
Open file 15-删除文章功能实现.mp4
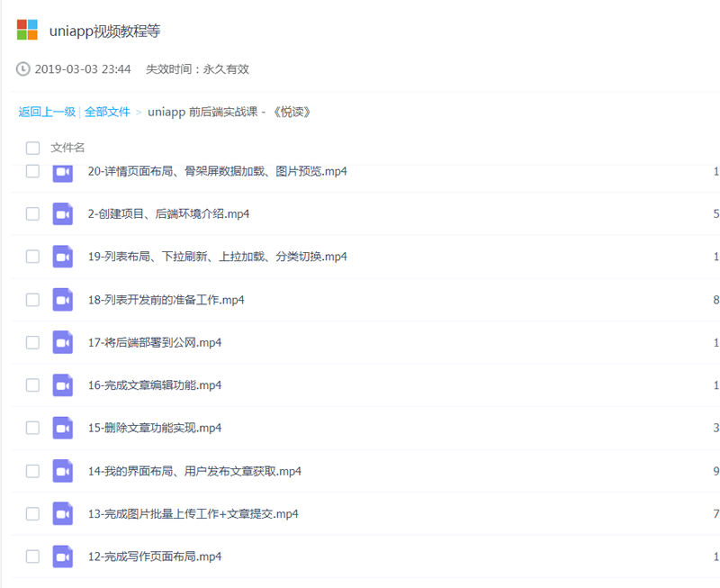154,428
